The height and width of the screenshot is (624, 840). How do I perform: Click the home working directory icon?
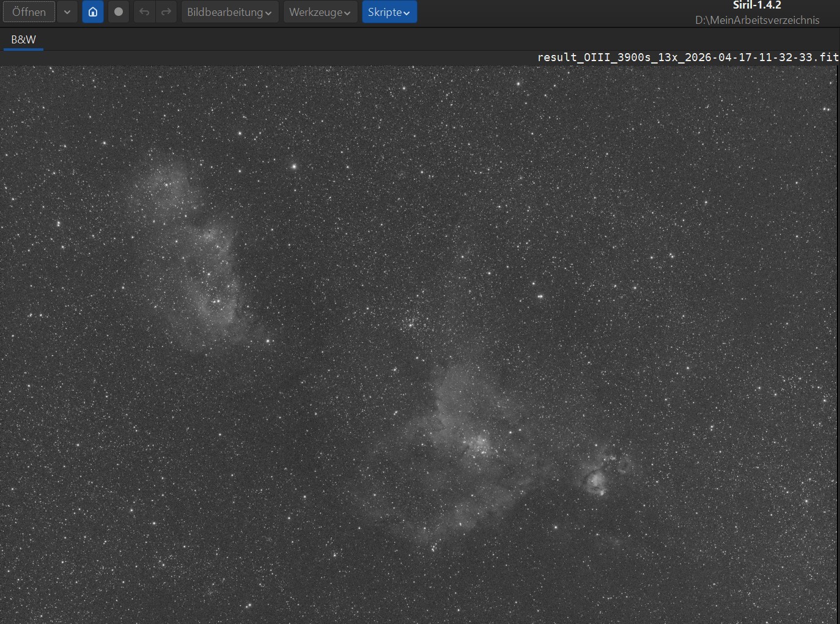[x=93, y=12]
